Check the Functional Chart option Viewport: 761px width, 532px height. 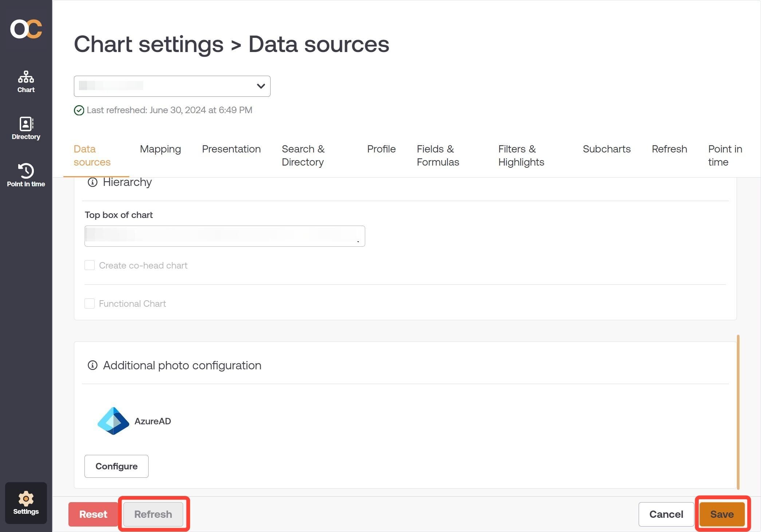(x=89, y=303)
